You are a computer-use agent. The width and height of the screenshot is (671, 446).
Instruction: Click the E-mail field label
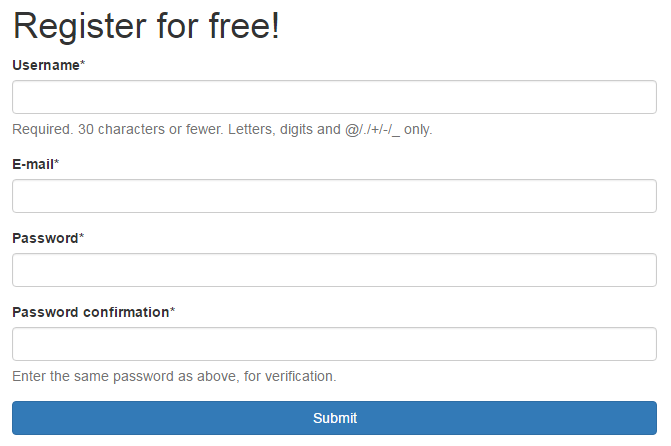(x=33, y=164)
